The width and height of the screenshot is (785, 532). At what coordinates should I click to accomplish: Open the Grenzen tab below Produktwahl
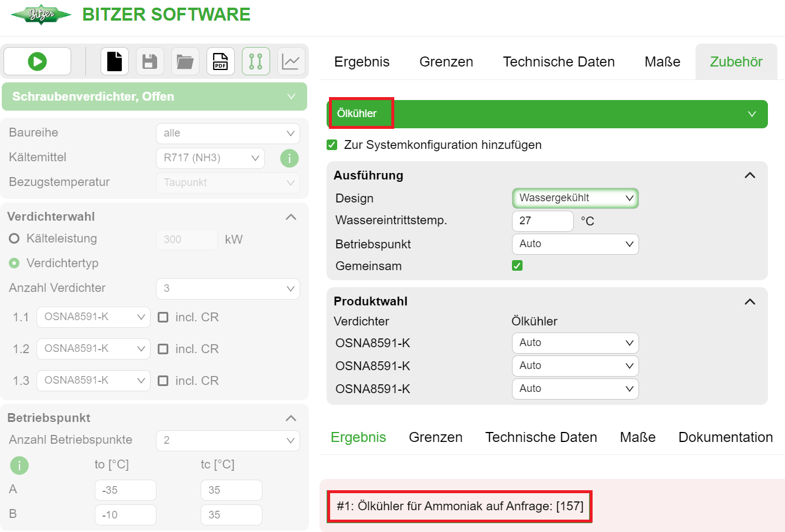pyautogui.click(x=435, y=437)
